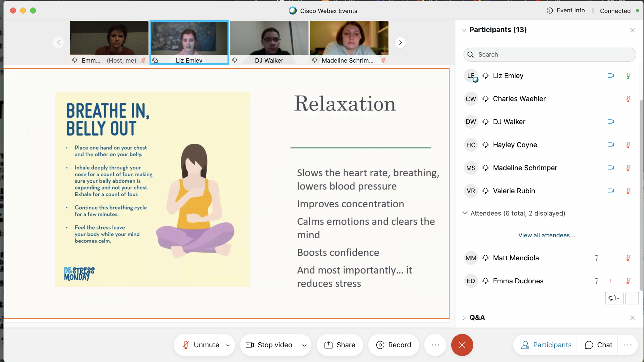This screenshot has width=644, height=362.
Task: Click Valerie Rubin's video camera icon
Action: click(610, 191)
